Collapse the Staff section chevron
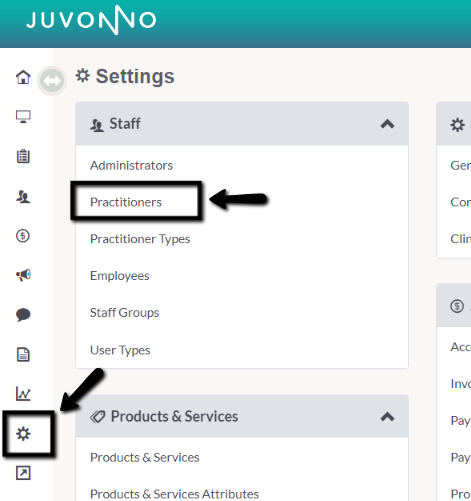The height and width of the screenshot is (501, 471). [x=387, y=124]
